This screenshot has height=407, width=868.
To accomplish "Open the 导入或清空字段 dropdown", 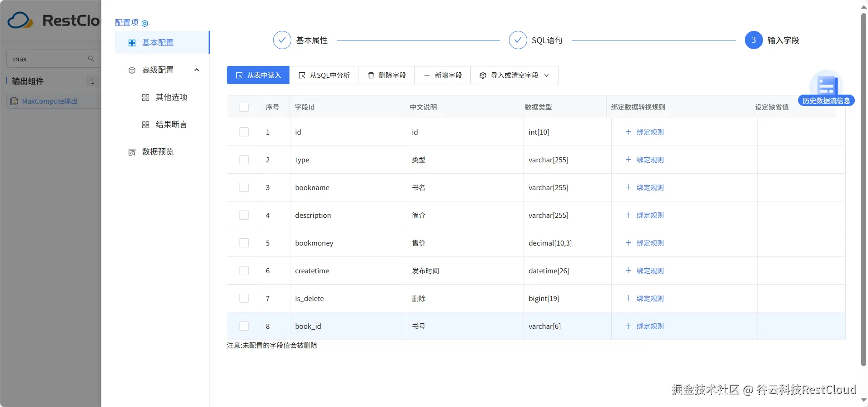I will click(514, 75).
